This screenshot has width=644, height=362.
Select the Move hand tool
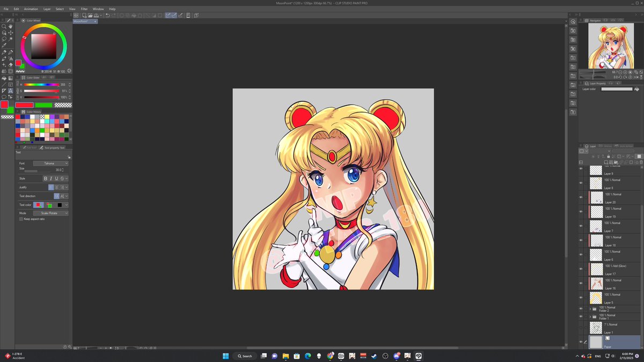[11, 26]
